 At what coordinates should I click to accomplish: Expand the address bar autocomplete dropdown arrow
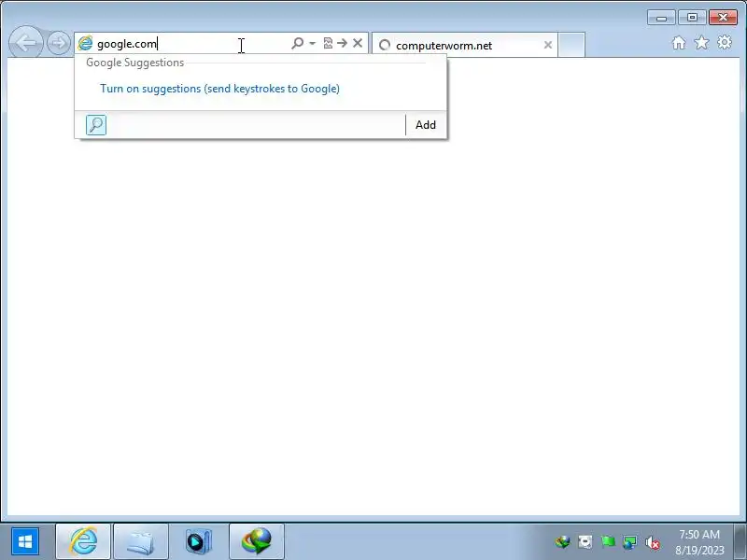tap(313, 43)
